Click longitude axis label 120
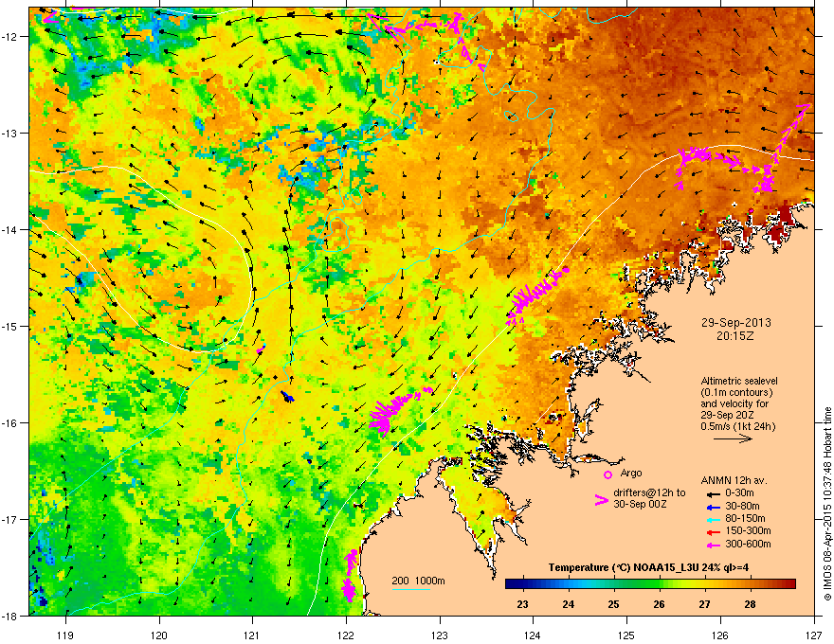834x644 pixels. pyautogui.click(x=159, y=635)
